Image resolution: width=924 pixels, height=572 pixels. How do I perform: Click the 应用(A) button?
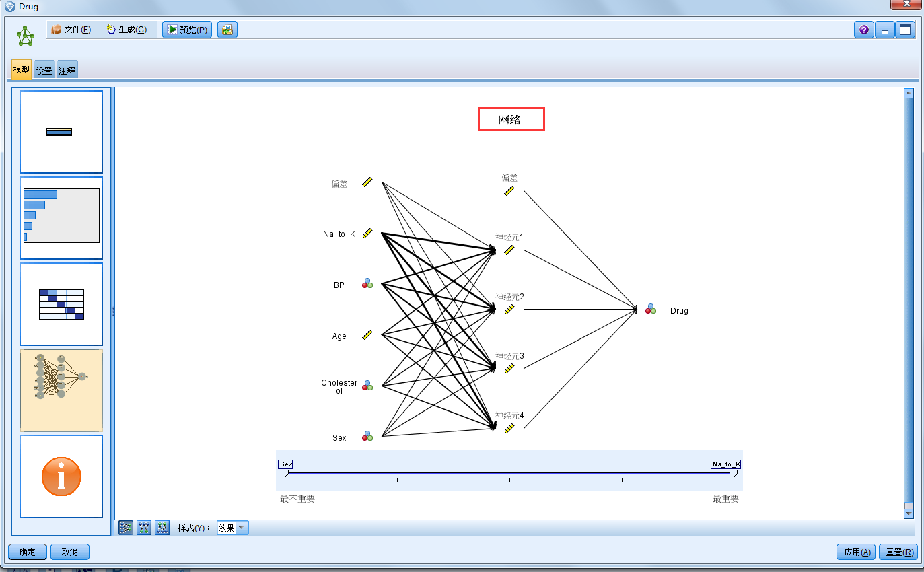click(855, 551)
